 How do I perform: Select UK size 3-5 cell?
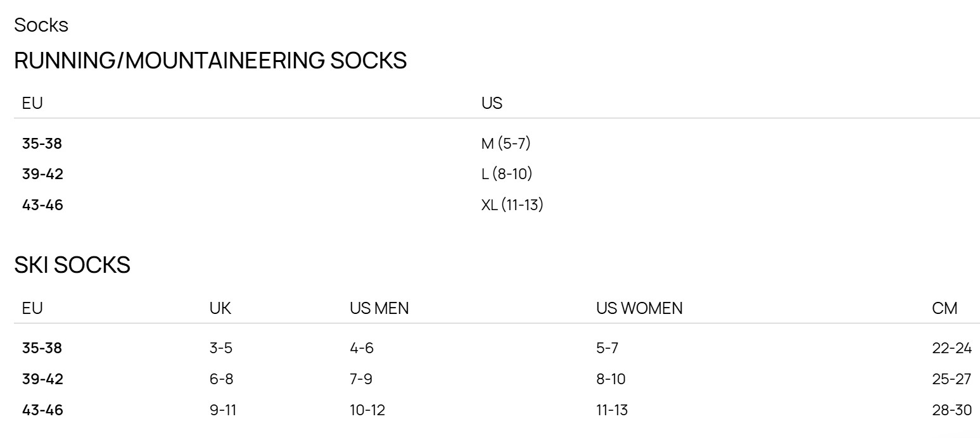click(x=221, y=348)
